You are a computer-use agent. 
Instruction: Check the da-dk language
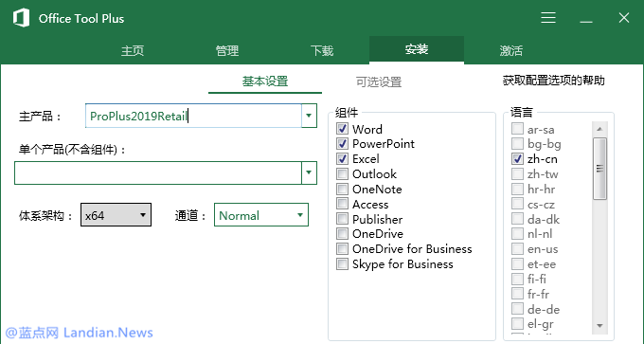[517, 219]
